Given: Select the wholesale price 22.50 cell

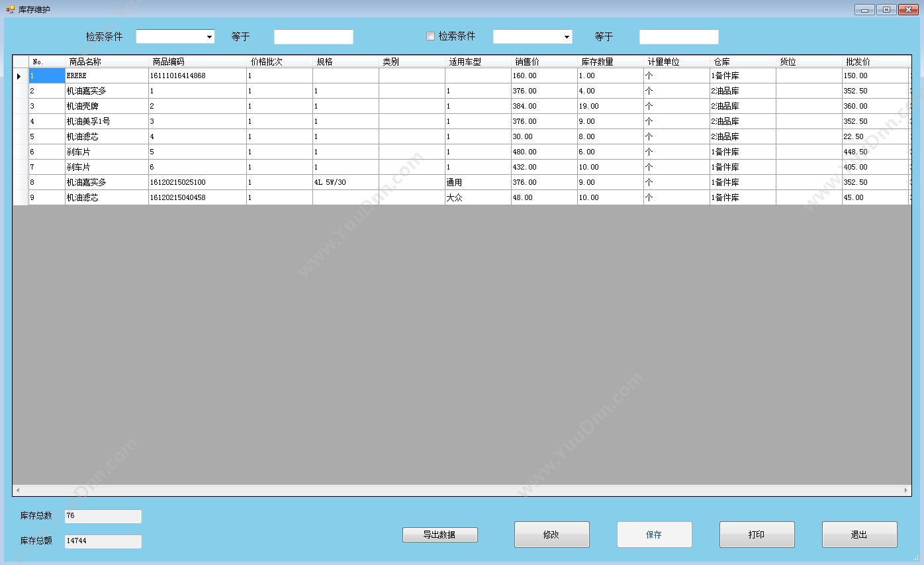Looking at the screenshot, I should click(x=876, y=136).
